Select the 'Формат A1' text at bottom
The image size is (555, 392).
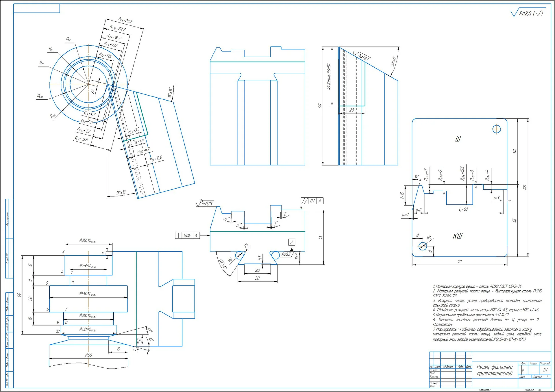(x=533, y=390)
